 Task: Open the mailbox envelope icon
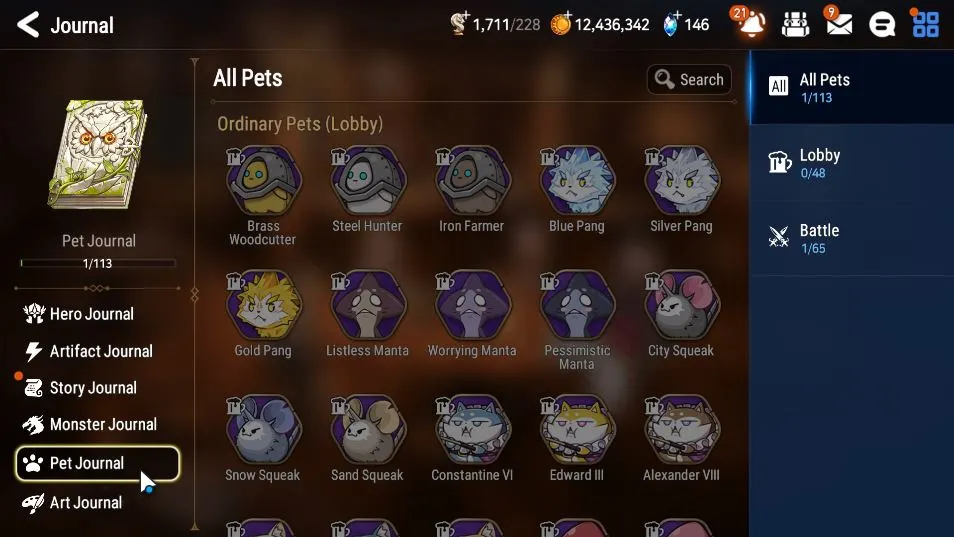click(x=838, y=23)
